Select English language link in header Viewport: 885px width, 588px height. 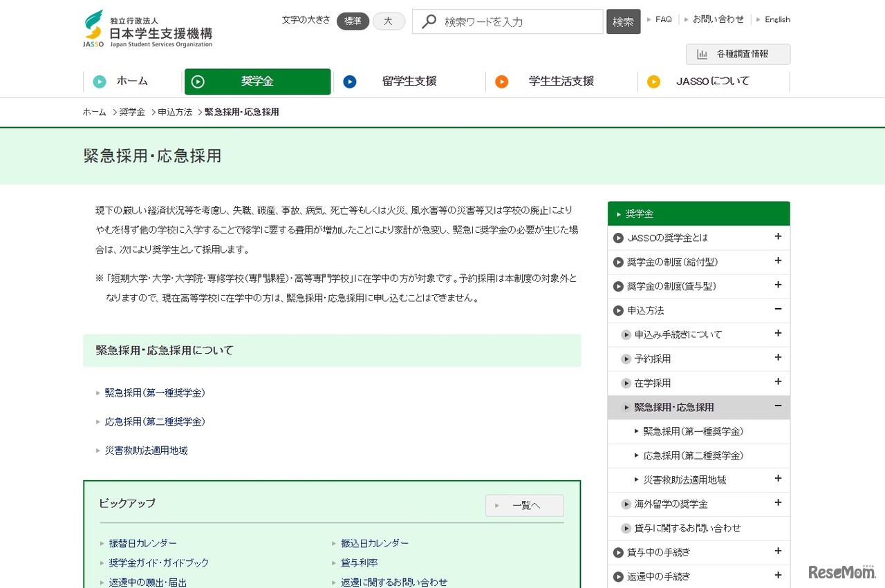[777, 19]
